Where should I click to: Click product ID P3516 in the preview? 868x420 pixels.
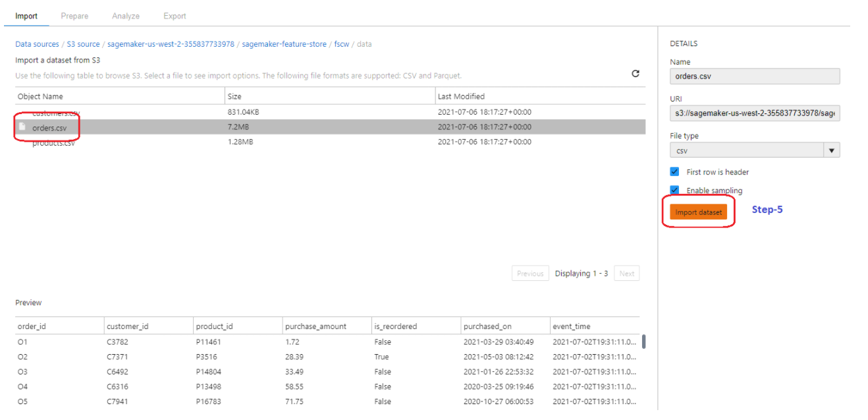tap(207, 357)
